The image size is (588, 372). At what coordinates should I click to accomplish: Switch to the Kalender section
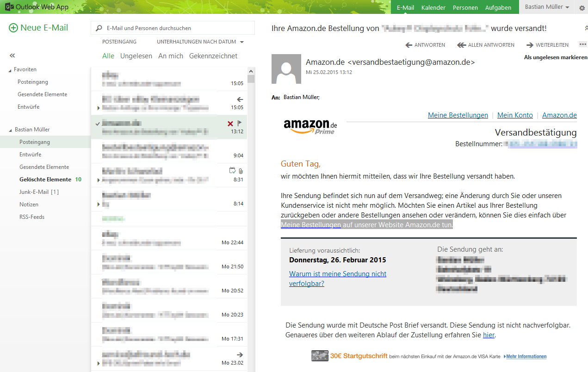pos(433,7)
